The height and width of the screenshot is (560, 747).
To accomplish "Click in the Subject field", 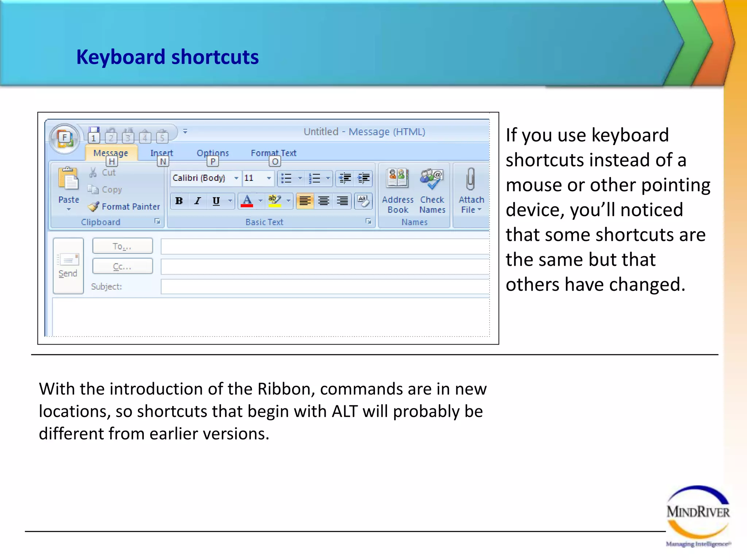I will [x=325, y=287].
